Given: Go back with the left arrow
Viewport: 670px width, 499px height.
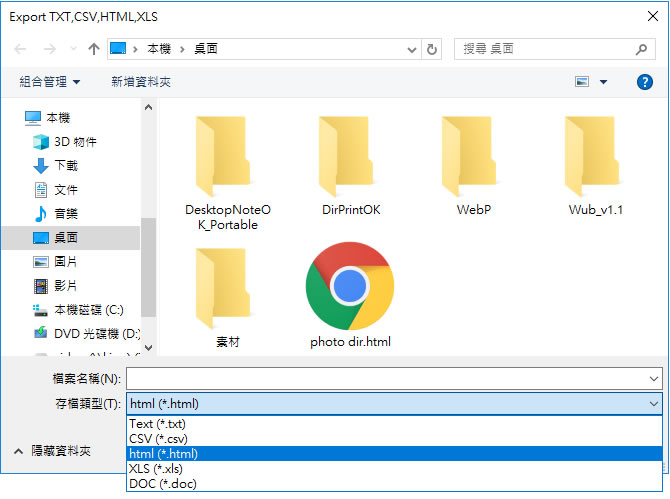Looking at the screenshot, I should click(x=20, y=49).
